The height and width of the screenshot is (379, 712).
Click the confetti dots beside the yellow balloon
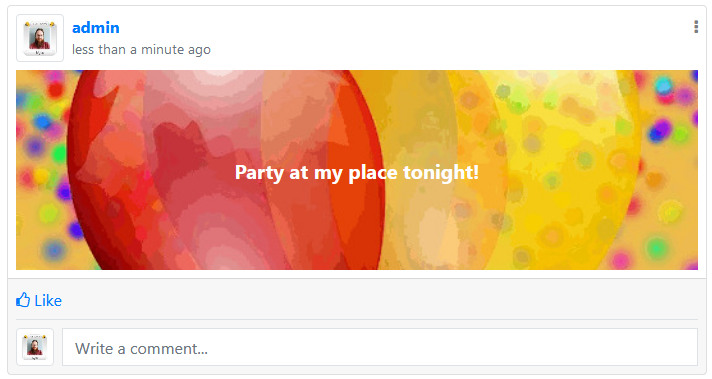pyautogui.click(x=668, y=172)
